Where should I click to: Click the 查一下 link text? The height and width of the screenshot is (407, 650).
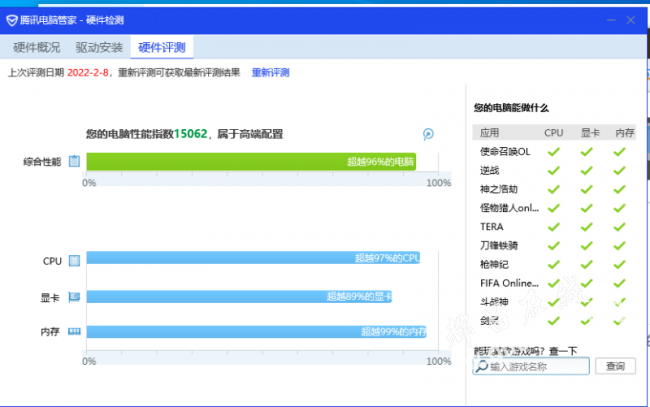(x=563, y=351)
